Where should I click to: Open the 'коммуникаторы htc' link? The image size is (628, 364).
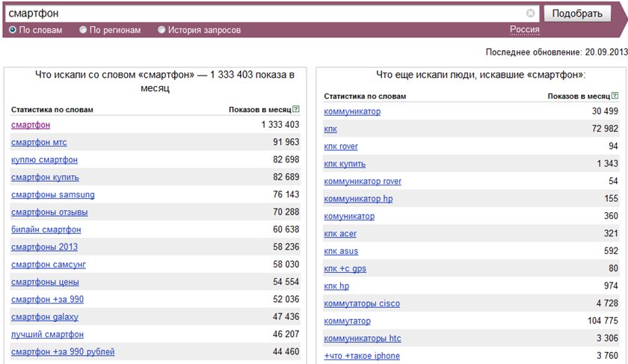point(363,339)
